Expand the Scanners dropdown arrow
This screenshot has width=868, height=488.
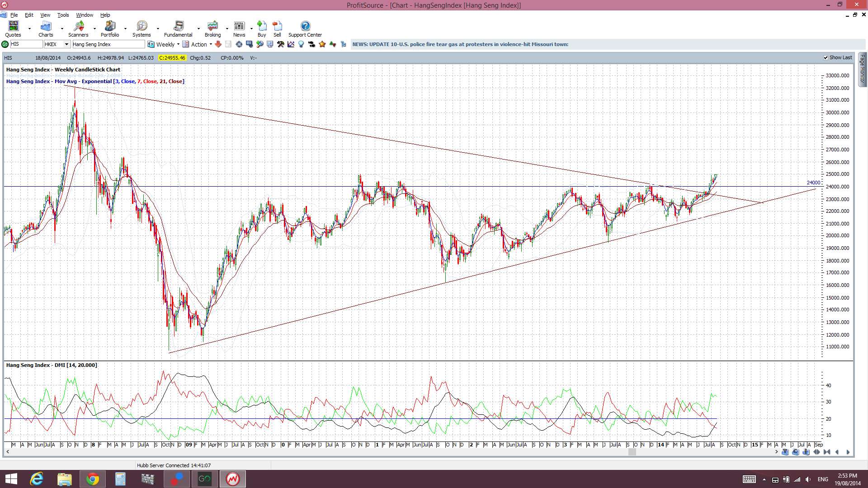pyautogui.click(x=94, y=29)
